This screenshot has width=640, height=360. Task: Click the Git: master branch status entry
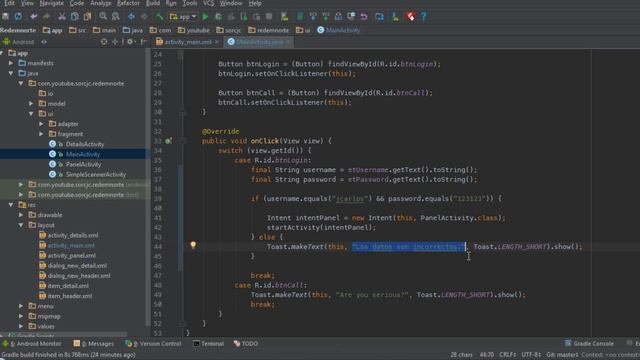point(562,355)
